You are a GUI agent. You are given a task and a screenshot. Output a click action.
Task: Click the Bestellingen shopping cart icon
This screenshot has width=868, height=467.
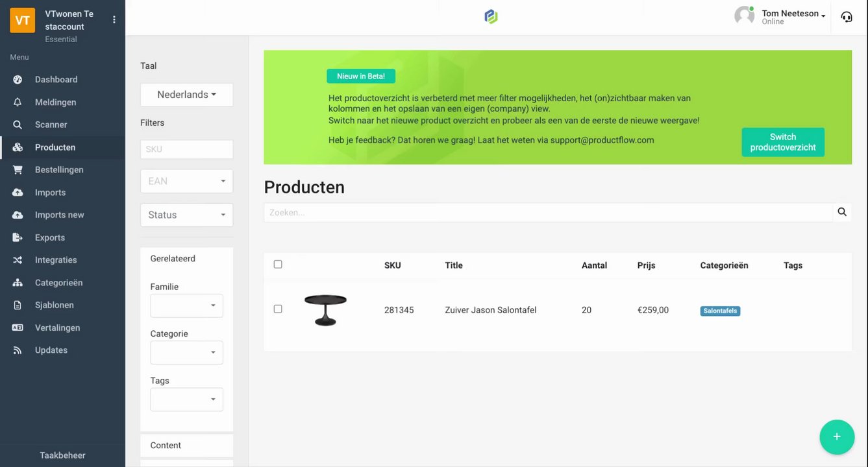(18, 170)
